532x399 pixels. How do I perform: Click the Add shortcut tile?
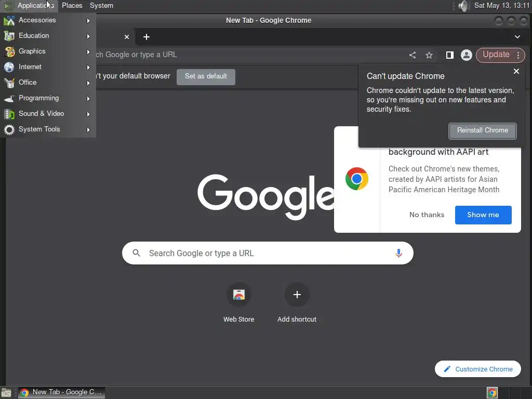[297, 302]
